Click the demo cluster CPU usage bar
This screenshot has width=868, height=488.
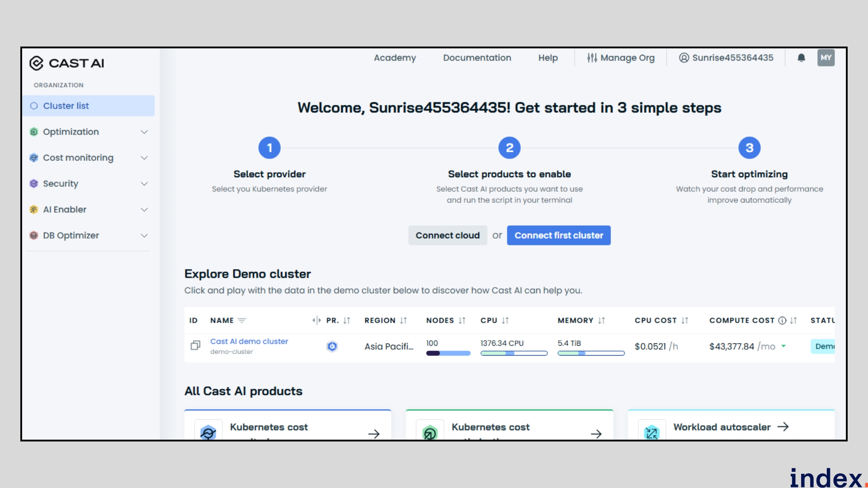514,353
